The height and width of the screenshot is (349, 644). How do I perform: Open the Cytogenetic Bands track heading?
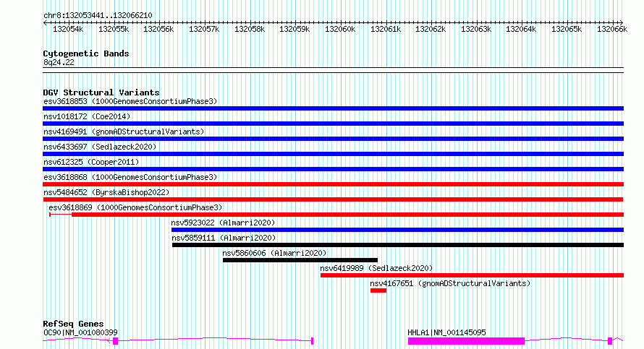86,53
